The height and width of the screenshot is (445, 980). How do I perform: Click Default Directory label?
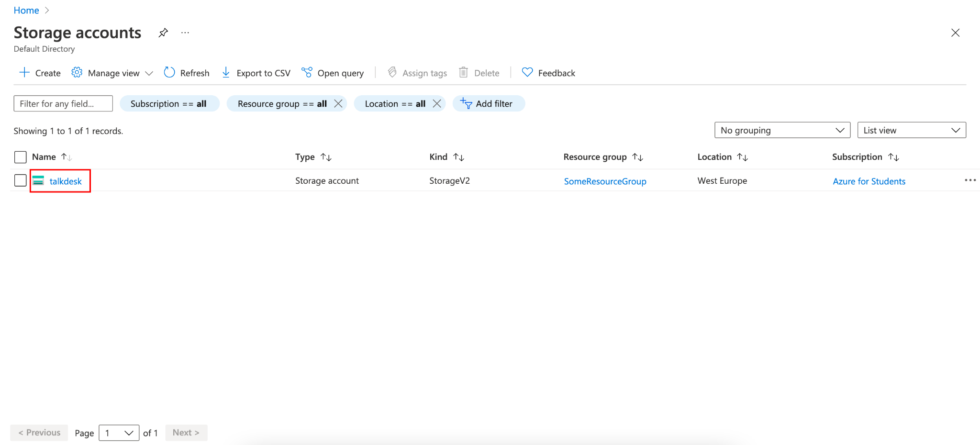(x=44, y=49)
